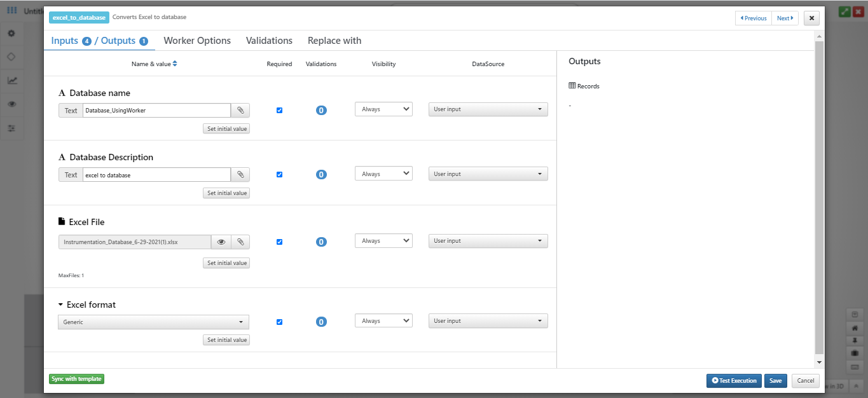Preview the uploaded Excel file with the eye icon
The height and width of the screenshot is (398, 868).
pyautogui.click(x=221, y=242)
